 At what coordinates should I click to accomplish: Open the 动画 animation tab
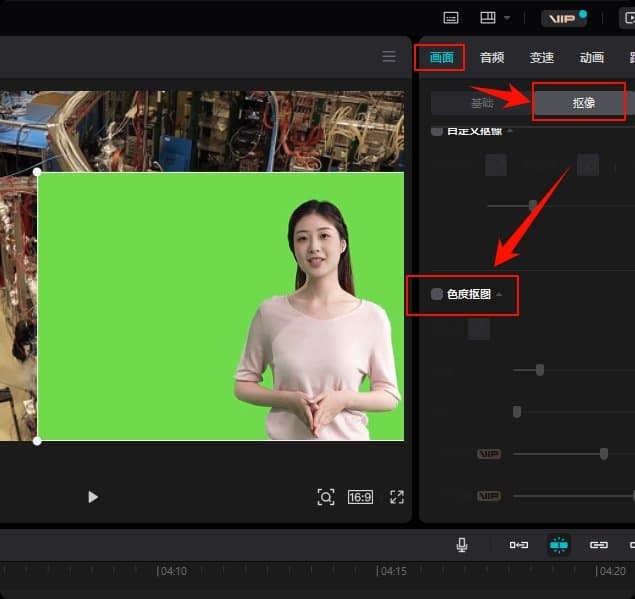point(592,57)
